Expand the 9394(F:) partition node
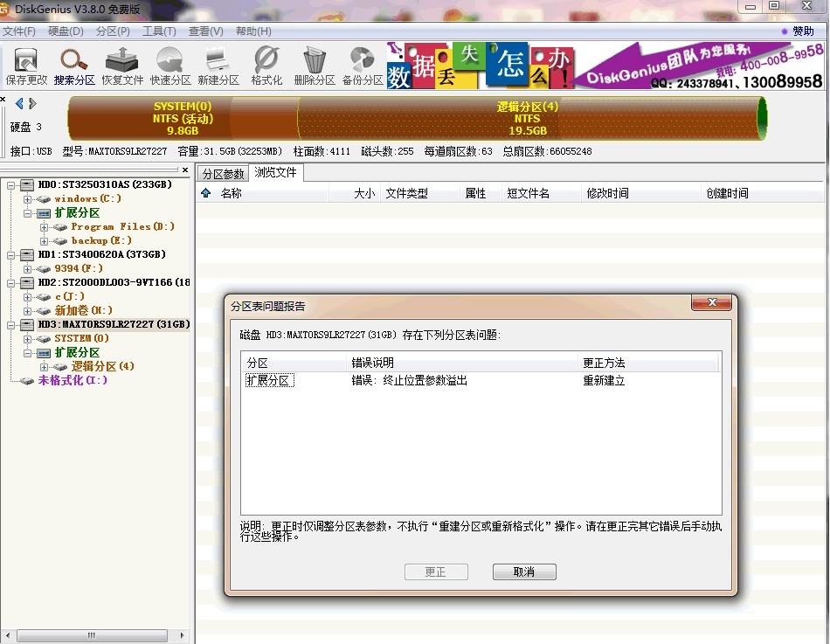Screen dimensions: 830x644 pos(28,269)
